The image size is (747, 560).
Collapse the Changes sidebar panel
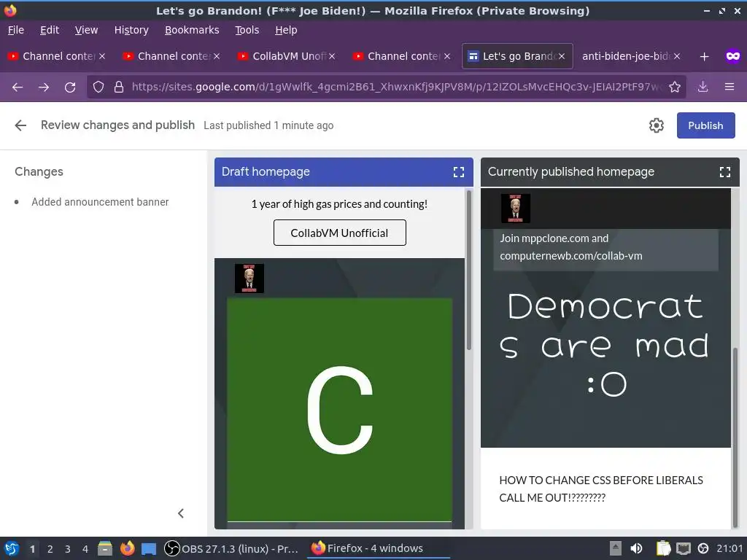[x=181, y=513]
